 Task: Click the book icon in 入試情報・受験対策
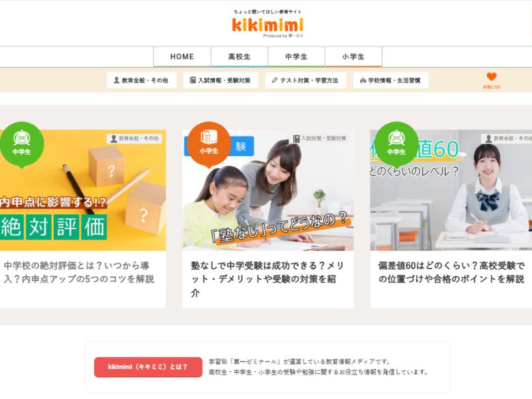pyautogui.click(x=193, y=80)
